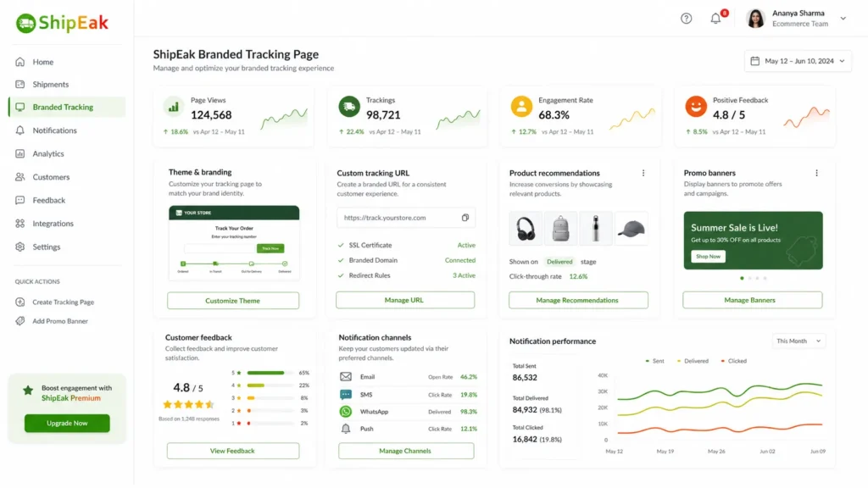Click the Manage URL button
This screenshot has width=868, height=488.
(x=404, y=300)
